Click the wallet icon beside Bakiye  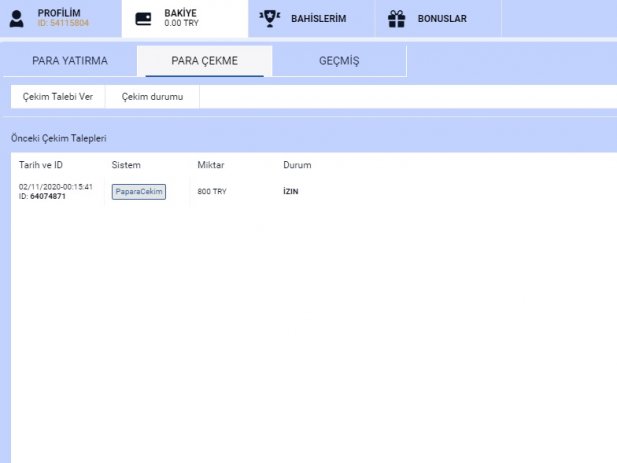(x=143, y=18)
